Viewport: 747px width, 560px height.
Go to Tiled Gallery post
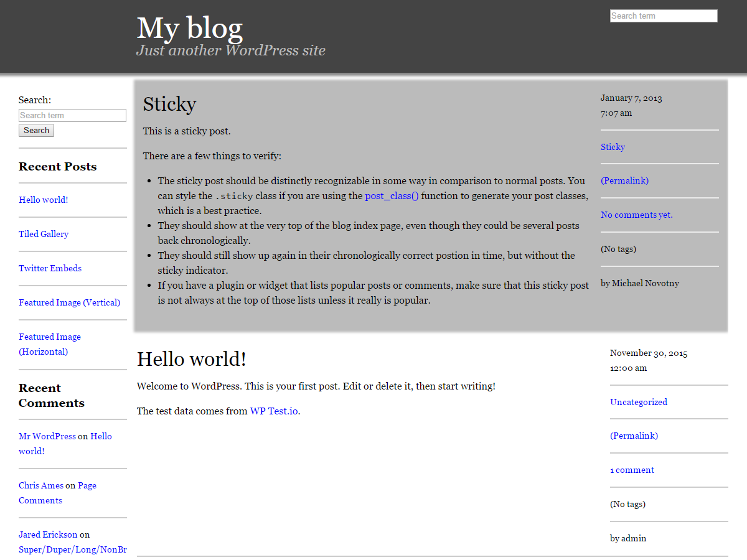[44, 234]
